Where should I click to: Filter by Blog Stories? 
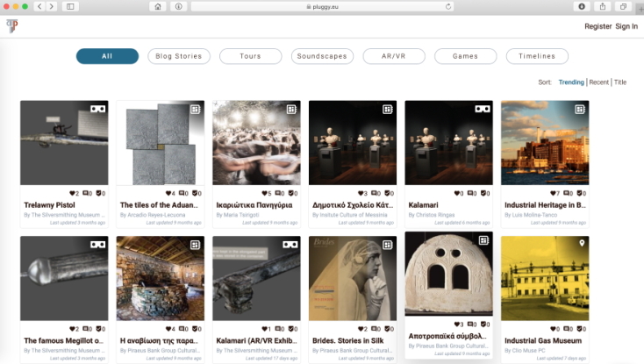click(x=179, y=56)
